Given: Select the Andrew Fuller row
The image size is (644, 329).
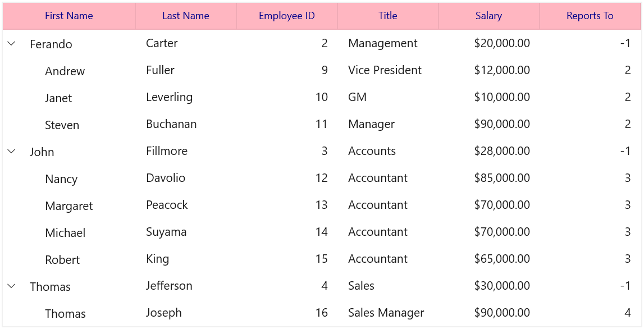Looking at the screenshot, I should [x=322, y=70].
